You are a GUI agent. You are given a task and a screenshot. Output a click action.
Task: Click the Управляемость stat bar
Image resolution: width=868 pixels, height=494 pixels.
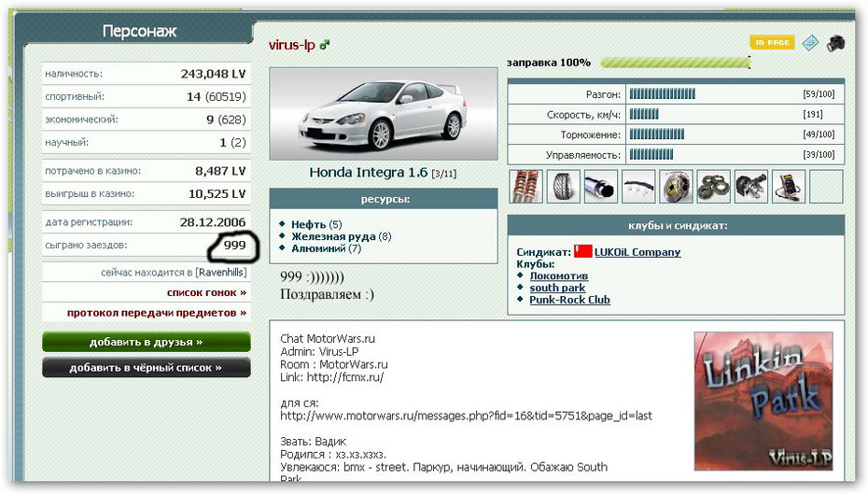651,154
